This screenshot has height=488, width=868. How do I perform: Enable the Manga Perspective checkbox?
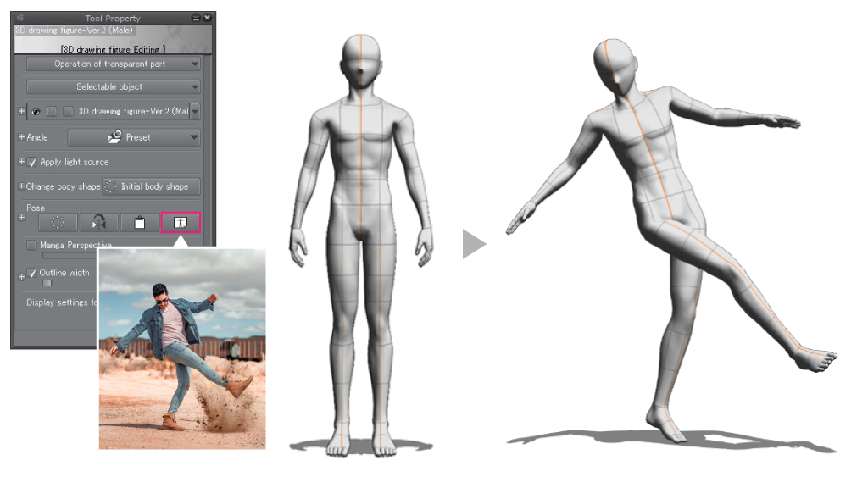[32, 246]
